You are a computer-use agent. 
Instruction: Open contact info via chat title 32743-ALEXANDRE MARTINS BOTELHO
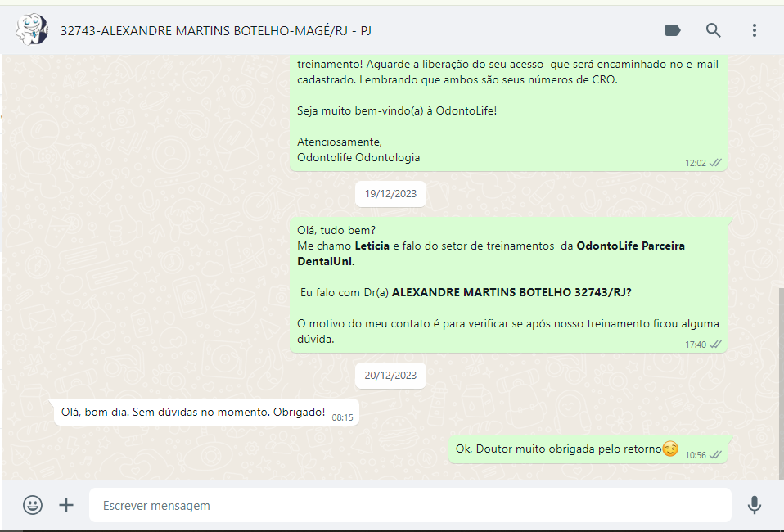(x=216, y=31)
